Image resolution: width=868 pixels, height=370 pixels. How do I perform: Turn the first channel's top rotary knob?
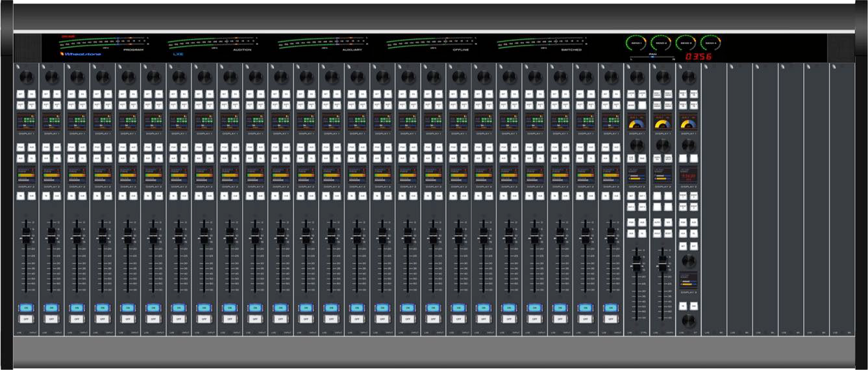coord(27,77)
